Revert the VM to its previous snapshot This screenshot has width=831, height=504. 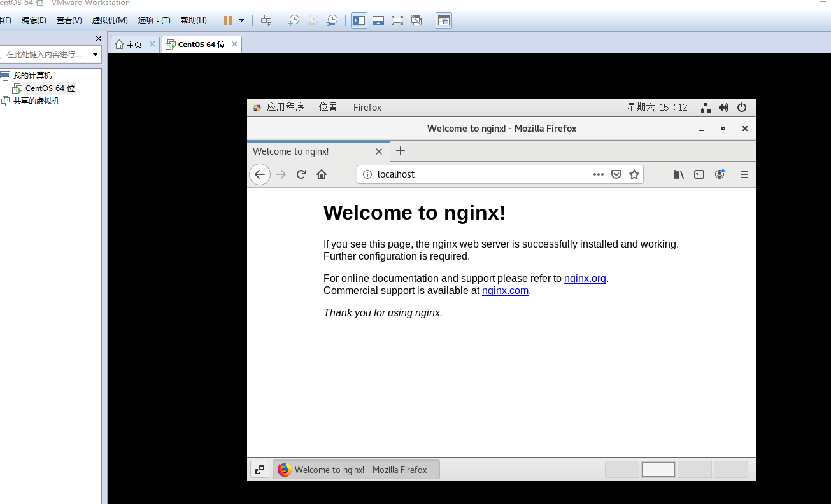(313, 20)
